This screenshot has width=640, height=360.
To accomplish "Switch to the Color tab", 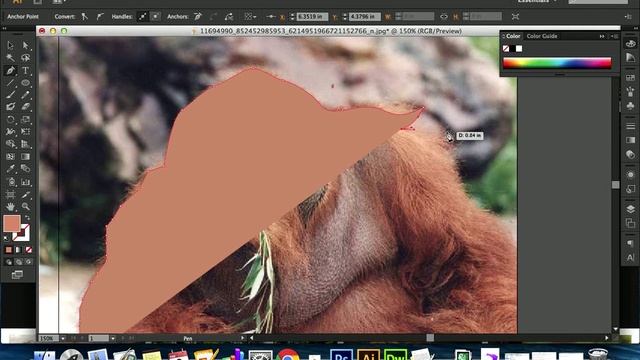I will coord(513,36).
